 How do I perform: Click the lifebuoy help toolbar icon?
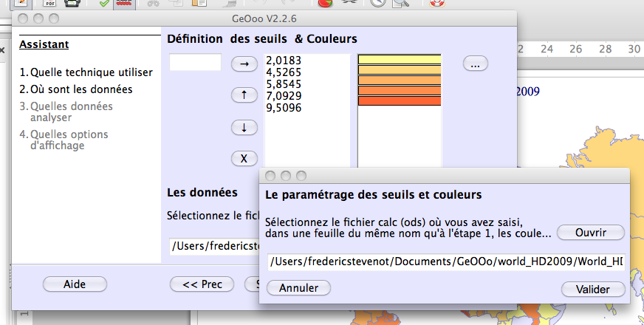437,3
